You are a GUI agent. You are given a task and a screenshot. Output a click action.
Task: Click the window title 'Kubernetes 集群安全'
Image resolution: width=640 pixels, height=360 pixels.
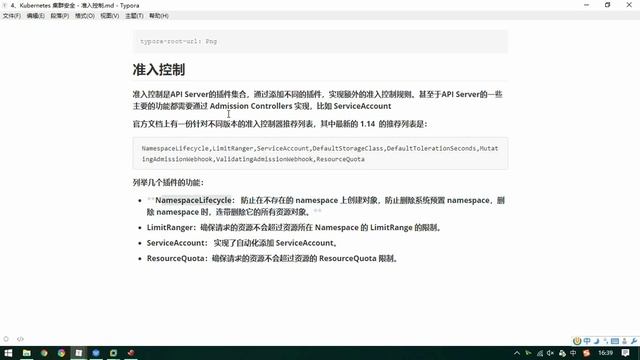point(47,5)
